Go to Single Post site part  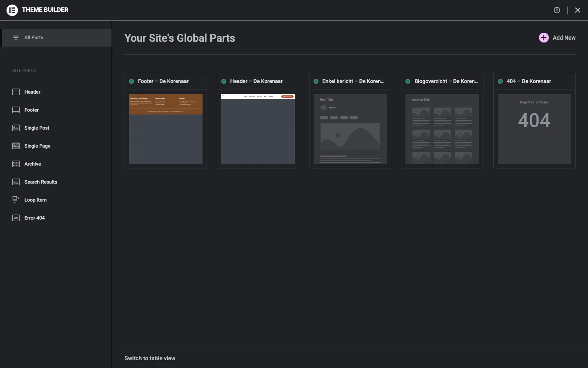pos(37,128)
